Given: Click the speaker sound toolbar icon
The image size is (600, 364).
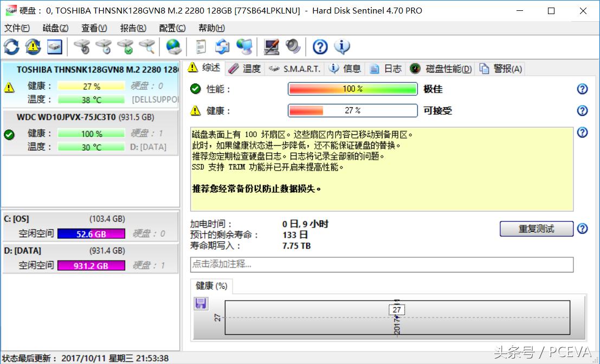Looking at the screenshot, I should (x=293, y=47).
